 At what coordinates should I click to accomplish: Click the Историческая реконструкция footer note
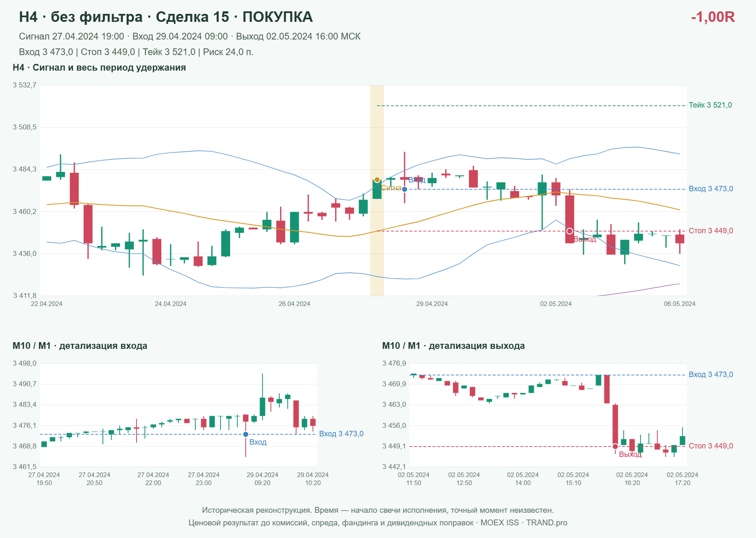pos(378,510)
